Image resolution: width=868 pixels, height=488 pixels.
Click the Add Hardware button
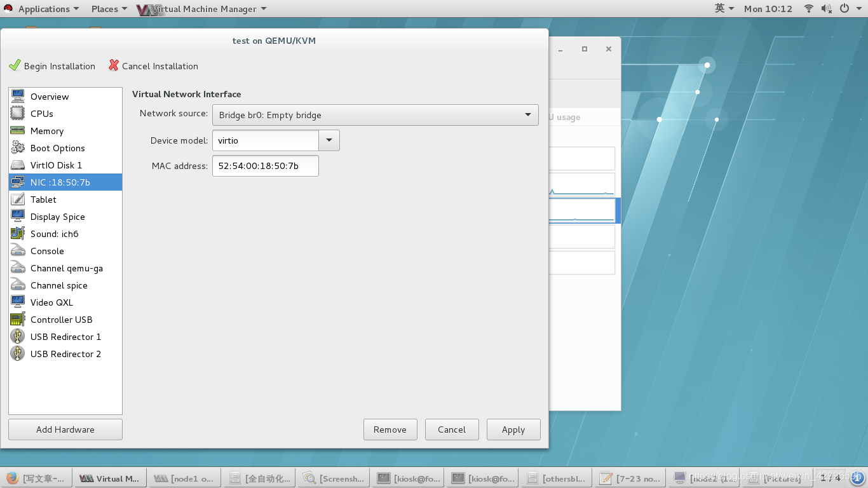tap(65, 430)
